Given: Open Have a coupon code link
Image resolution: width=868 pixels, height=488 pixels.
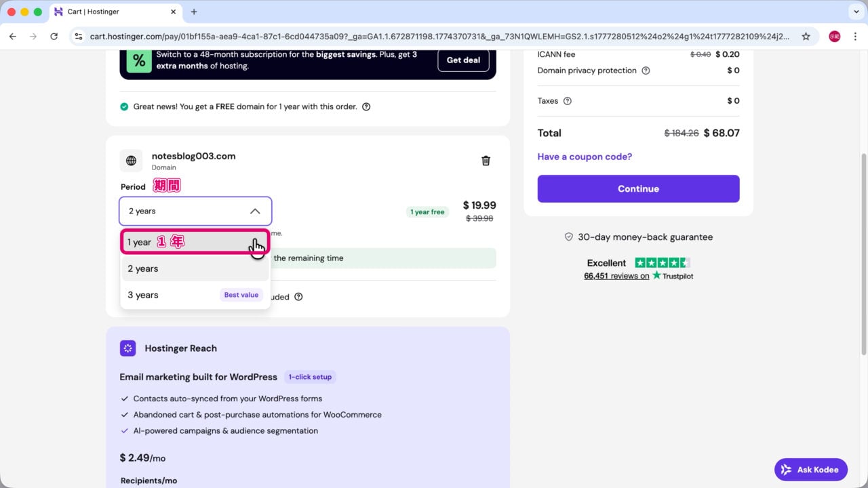Looking at the screenshot, I should [585, 157].
